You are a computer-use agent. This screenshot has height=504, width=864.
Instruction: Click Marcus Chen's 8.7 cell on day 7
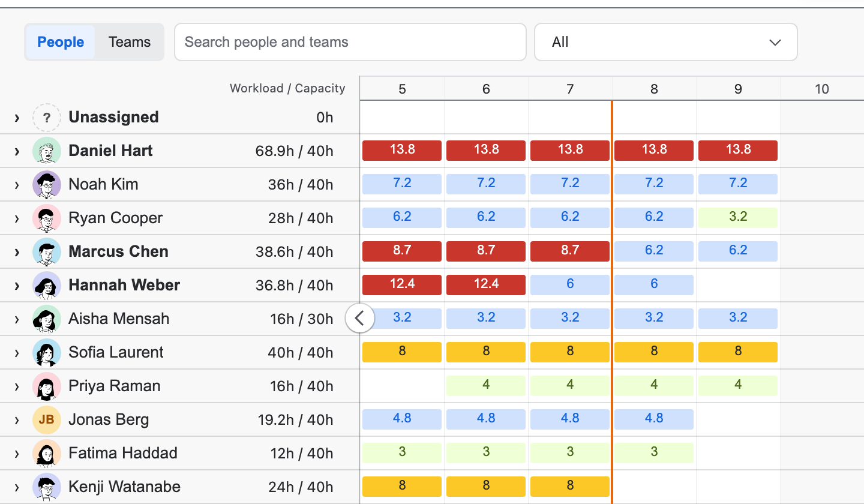(570, 251)
